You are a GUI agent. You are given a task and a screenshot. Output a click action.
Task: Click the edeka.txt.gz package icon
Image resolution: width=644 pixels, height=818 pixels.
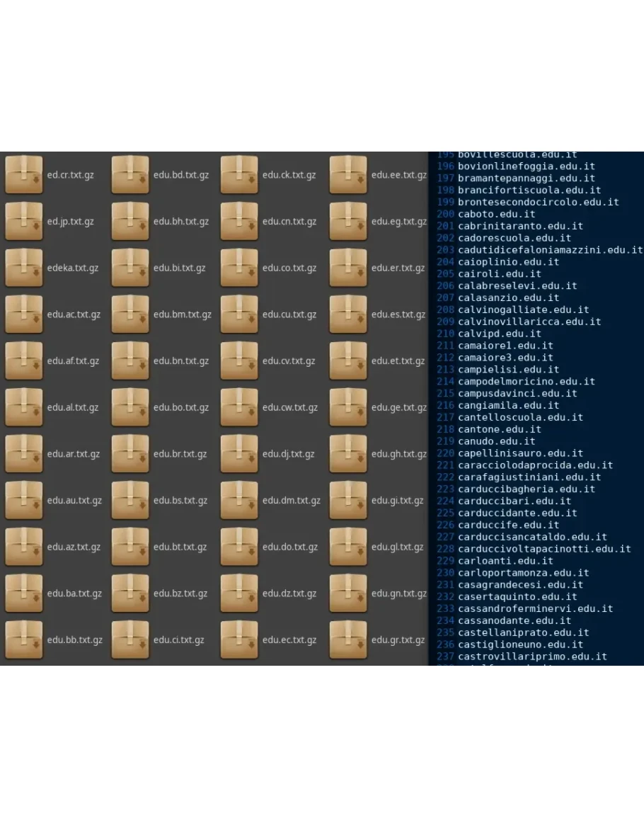point(24,268)
